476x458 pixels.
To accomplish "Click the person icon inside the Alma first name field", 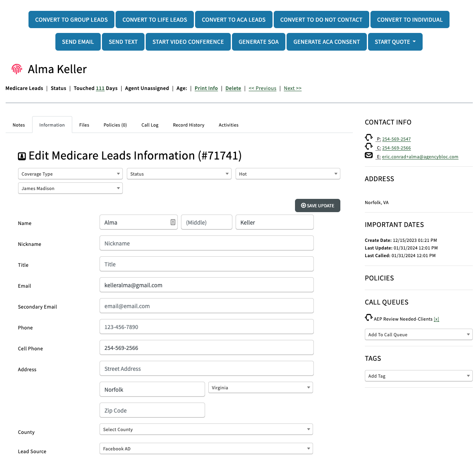I will (172, 222).
